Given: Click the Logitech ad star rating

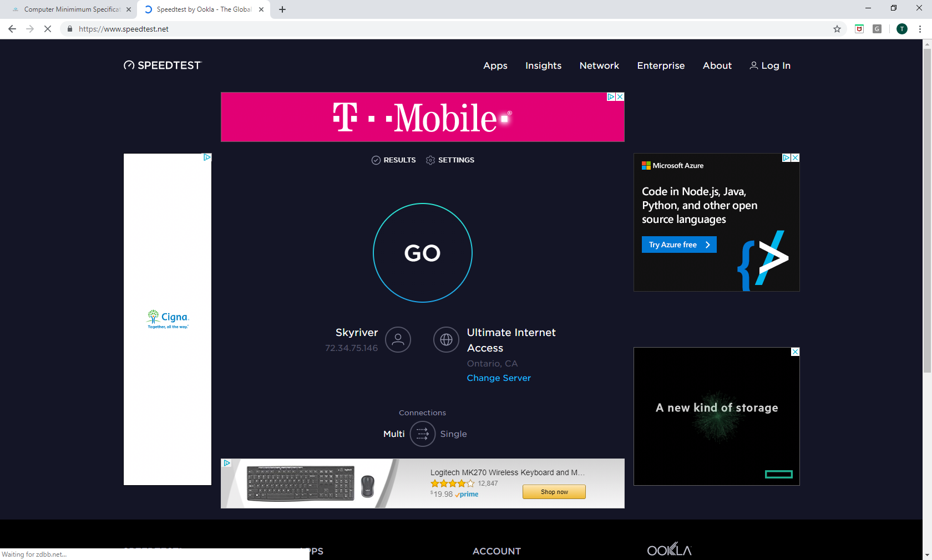Looking at the screenshot, I should pyautogui.click(x=453, y=483).
